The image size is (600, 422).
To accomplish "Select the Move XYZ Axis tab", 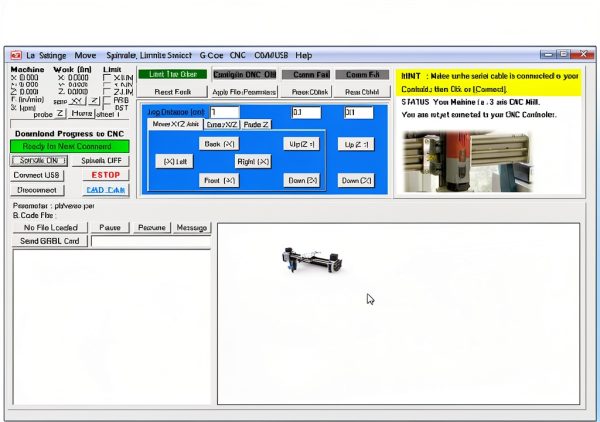I will coord(175,124).
